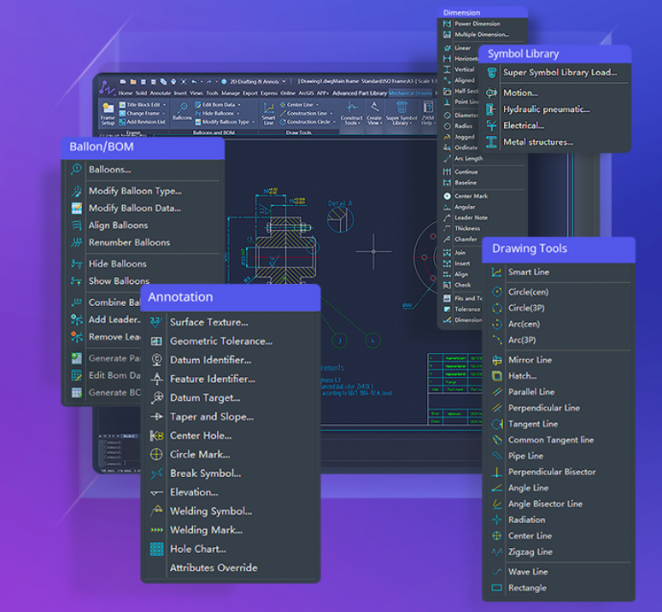Pick the Metal structures icon
This screenshot has height=612, width=662.
pyautogui.click(x=491, y=142)
